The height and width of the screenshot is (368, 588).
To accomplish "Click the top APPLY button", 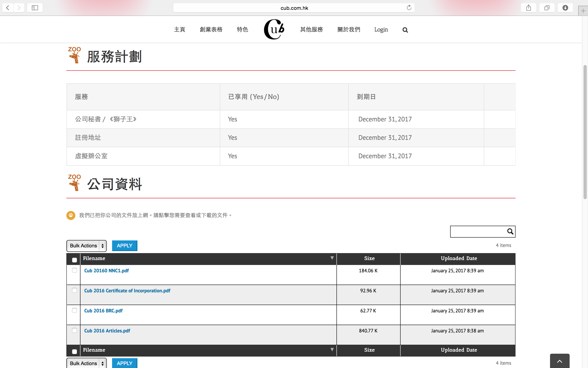I will (x=124, y=246).
